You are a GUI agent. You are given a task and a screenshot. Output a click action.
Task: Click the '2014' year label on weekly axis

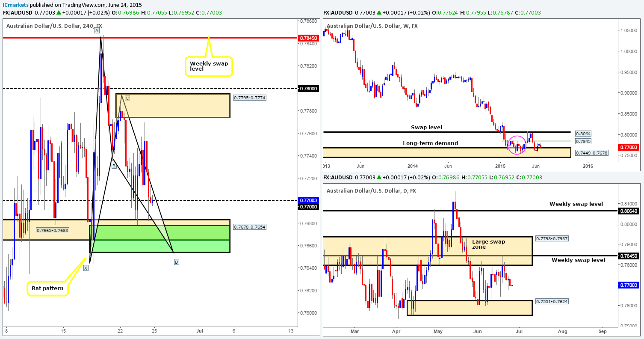click(x=413, y=166)
